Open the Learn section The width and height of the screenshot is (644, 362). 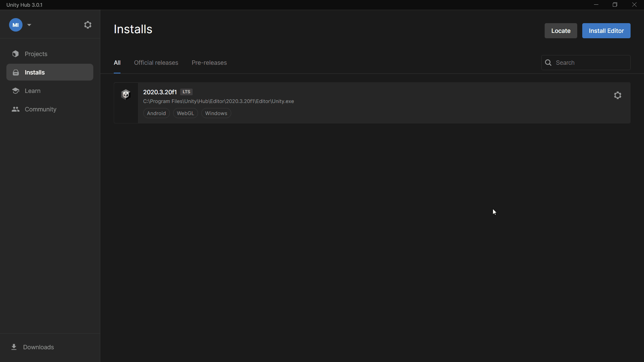pos(33,91)
